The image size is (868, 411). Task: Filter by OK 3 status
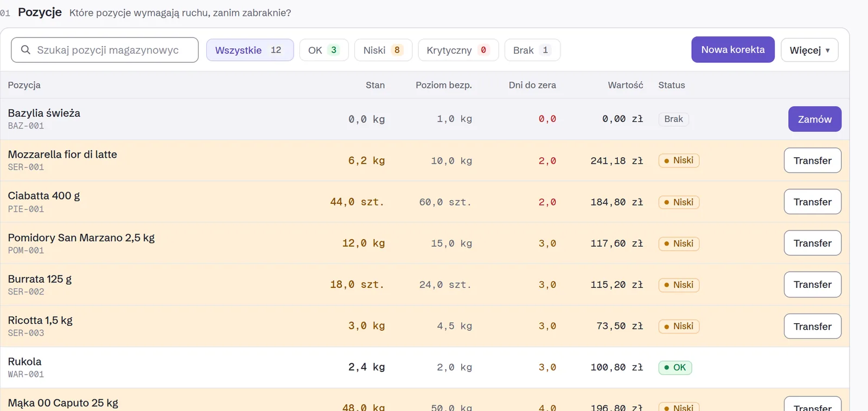pos(324,50)
